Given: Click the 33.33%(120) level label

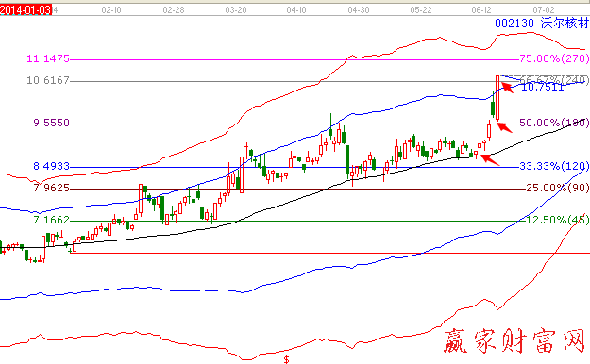Looking at the screenshot, I should pos(554,166).
